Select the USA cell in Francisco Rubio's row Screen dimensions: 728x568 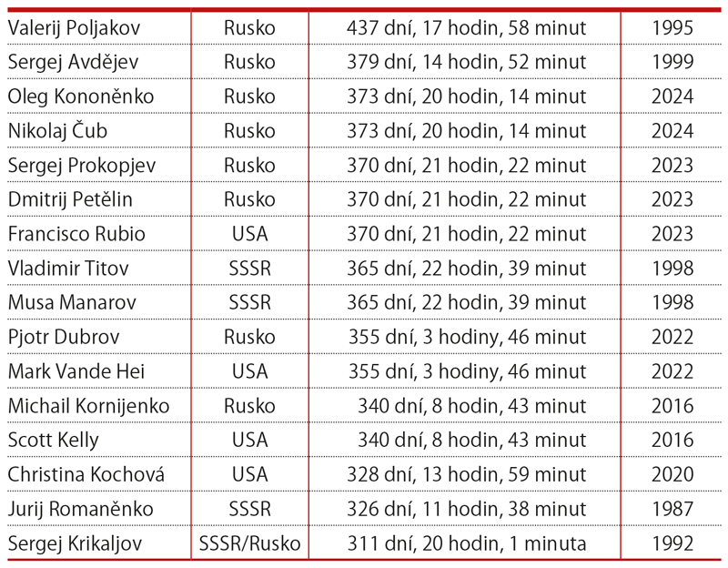click(248, 234)
